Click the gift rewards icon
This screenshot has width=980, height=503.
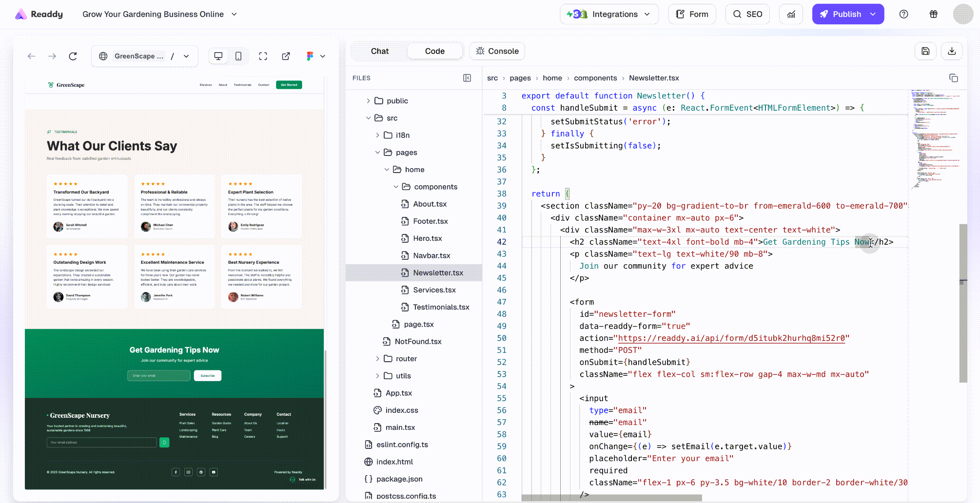click(x=933, y=14)
